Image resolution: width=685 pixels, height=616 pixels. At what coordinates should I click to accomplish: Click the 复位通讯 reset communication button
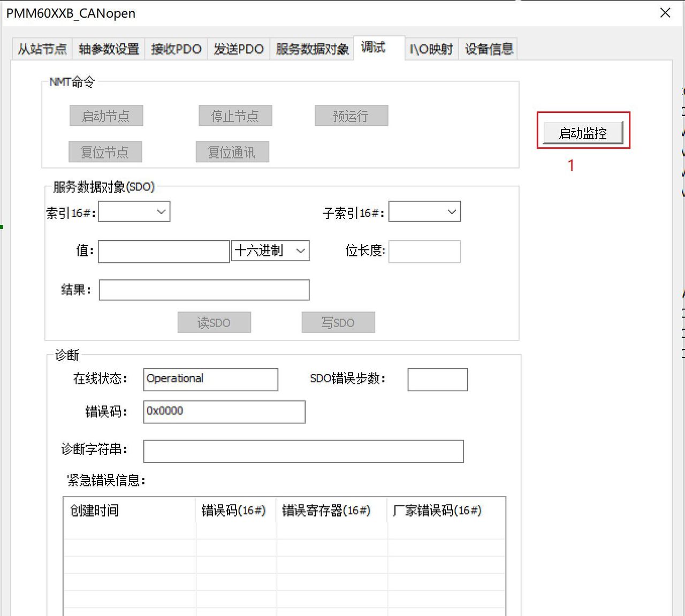coord(232,151)
